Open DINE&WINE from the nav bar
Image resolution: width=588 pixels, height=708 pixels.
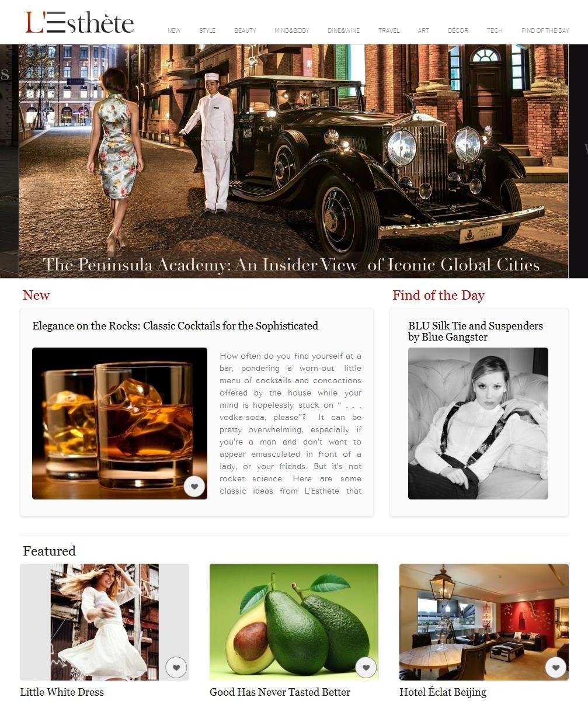pyautogui.click(x=343, y=30)
